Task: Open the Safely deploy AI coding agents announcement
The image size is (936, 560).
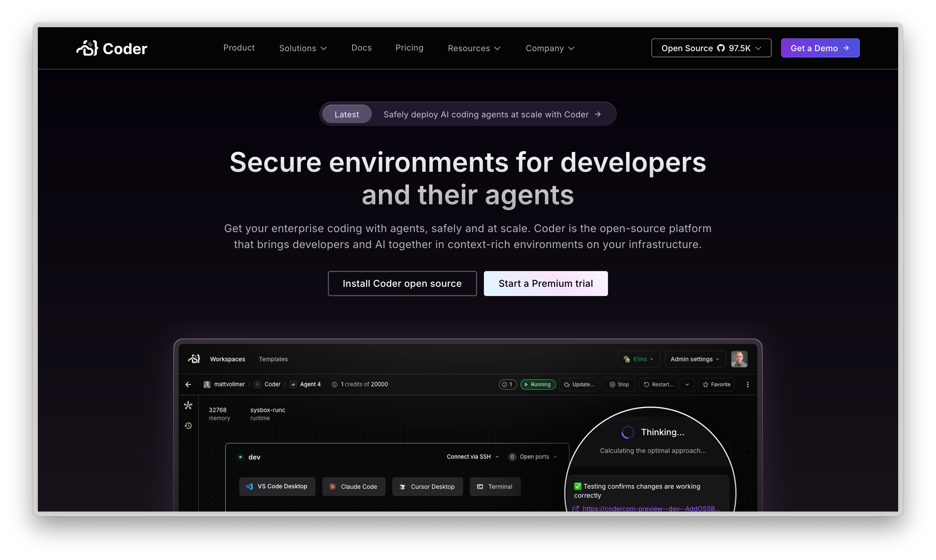Action: point(492,114)
